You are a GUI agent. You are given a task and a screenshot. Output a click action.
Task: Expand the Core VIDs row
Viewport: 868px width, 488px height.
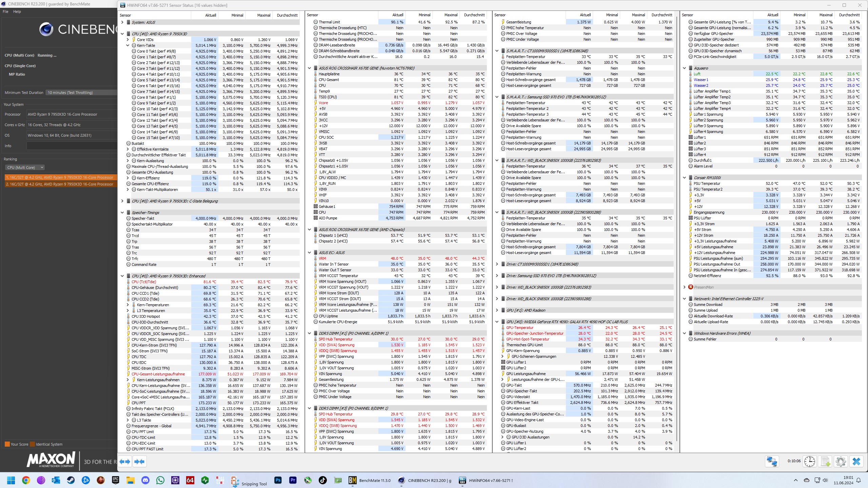[x=128, y=40]
